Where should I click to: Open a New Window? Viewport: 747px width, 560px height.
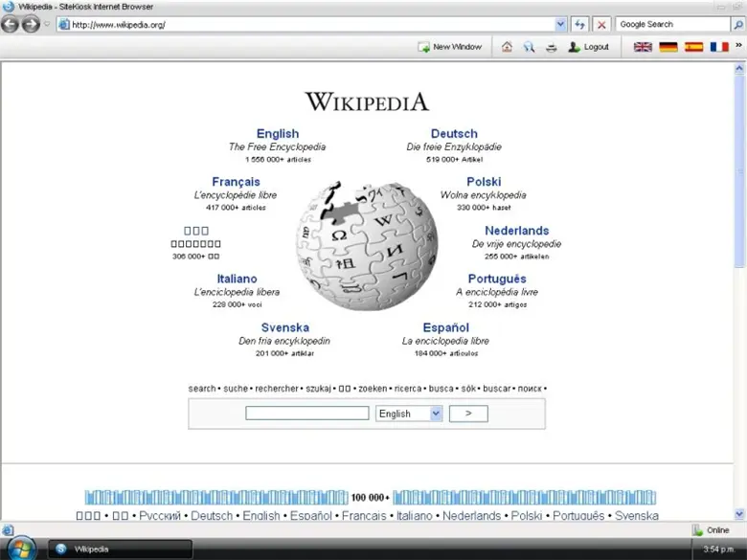450,47
